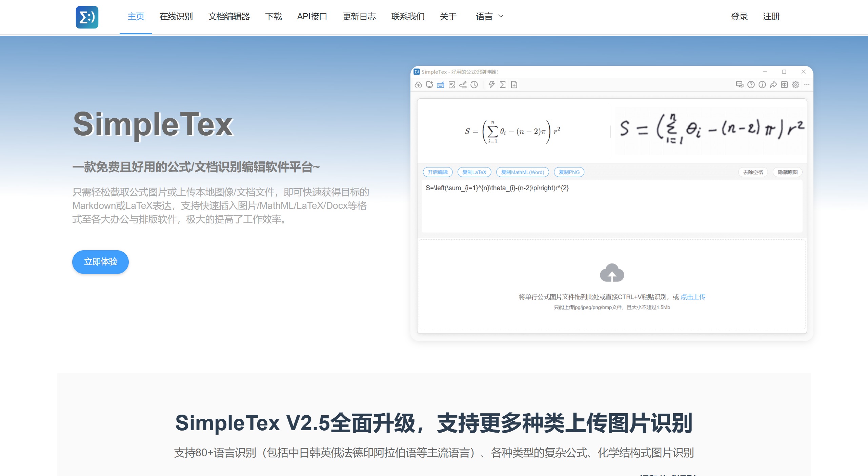This screenshot has width=868, height=476.
Task: Open the 更新日志 changelog page
Action: coord(359,17)
